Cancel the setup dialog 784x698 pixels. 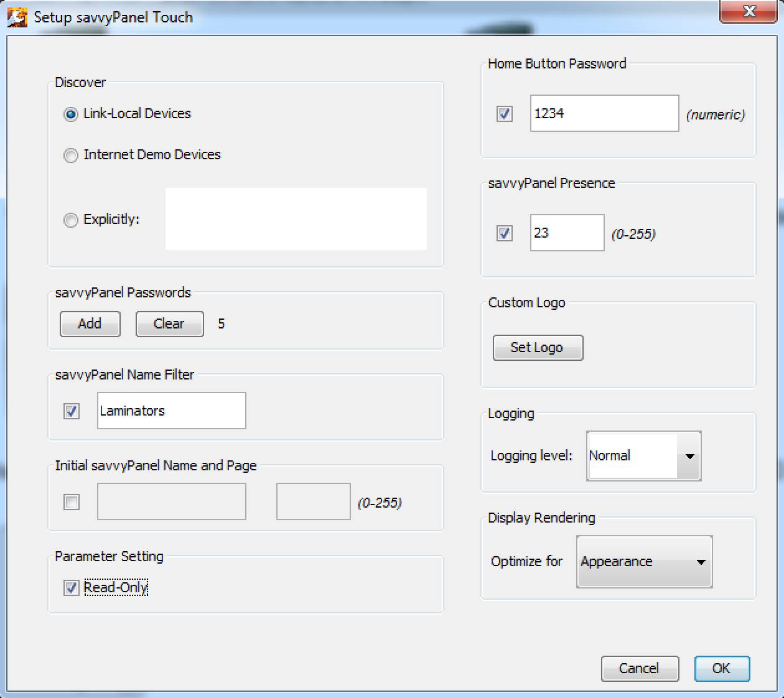(x=640, y=669)
